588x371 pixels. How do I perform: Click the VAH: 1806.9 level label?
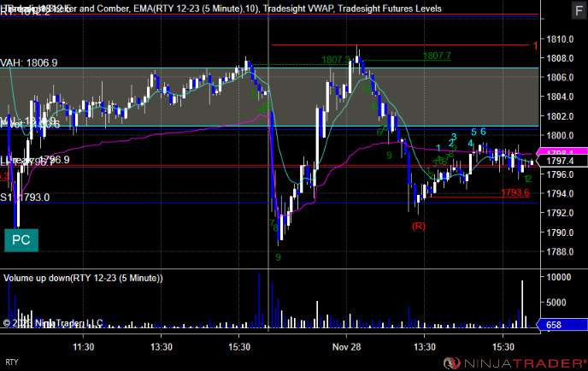tap(29, 62)
